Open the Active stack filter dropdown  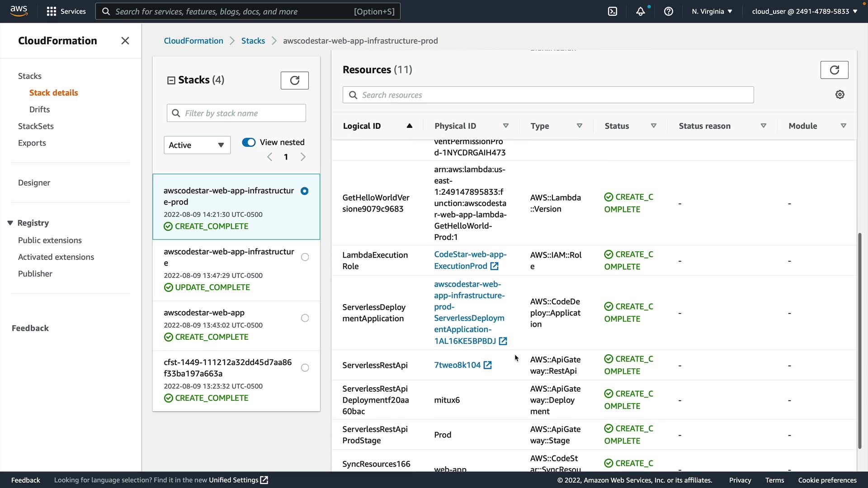tap(197, 145)
